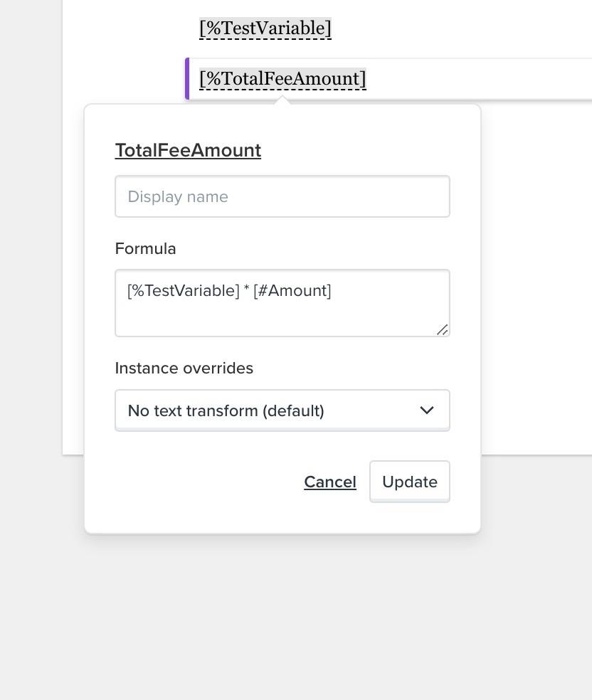Screen dimensions: 592x700
Task: Click the Formula label
Action: pos(146,249)
